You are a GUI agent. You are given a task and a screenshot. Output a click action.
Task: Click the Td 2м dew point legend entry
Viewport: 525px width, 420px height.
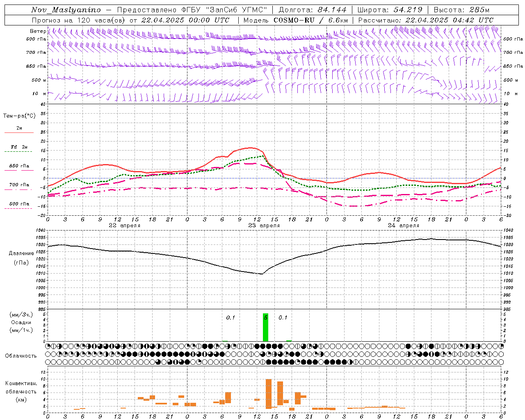19,147
